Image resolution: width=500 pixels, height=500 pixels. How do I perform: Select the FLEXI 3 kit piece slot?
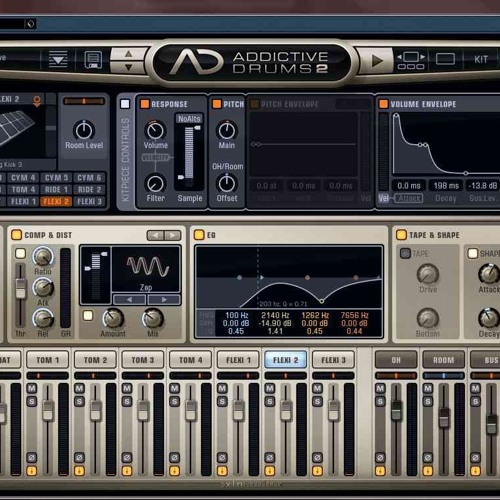pos(89,202)
